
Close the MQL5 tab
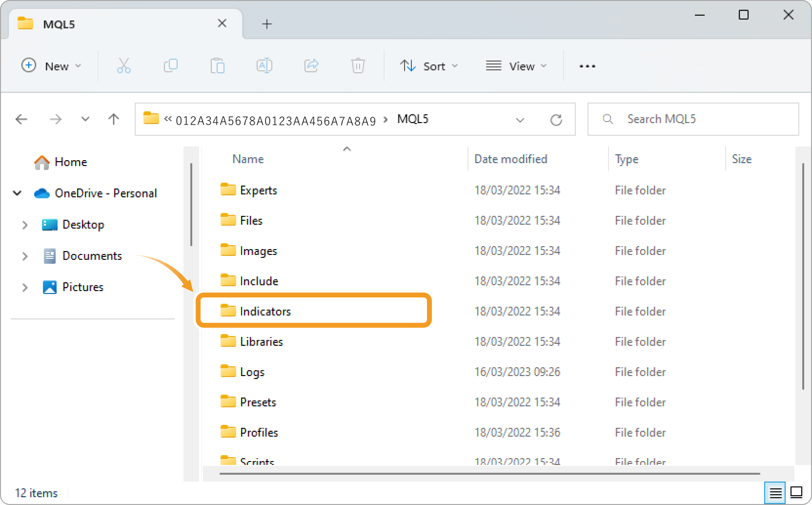pos(222,23)
